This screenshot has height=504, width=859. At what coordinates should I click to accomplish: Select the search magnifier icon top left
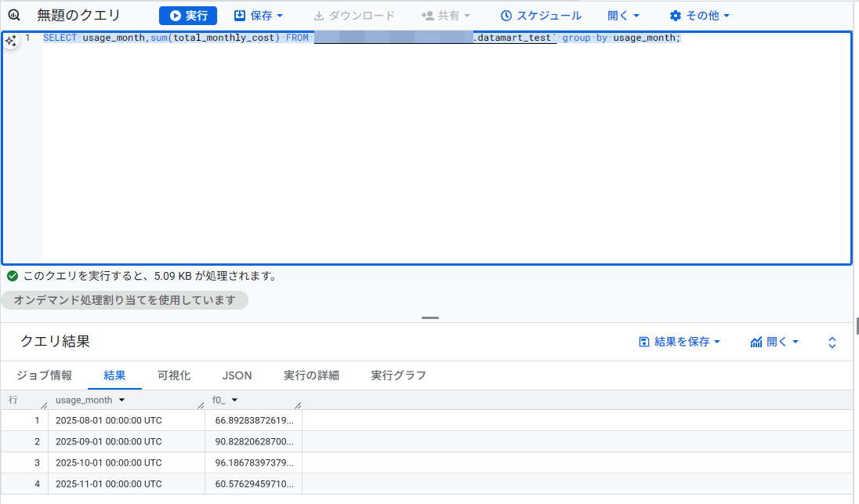point(13,14)
